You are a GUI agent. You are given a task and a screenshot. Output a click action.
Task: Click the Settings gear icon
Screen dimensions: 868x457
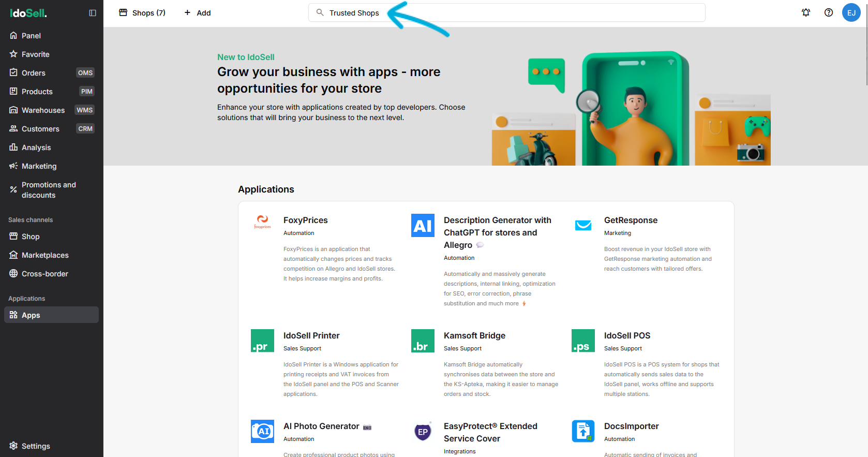(13, 446)
